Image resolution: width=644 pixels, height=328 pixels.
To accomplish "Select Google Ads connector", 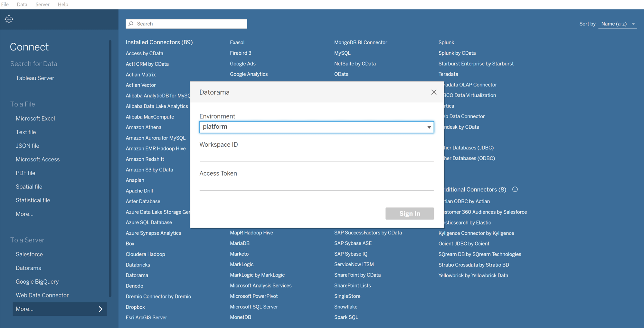I will pyautogui.click(x=243, y=64).
